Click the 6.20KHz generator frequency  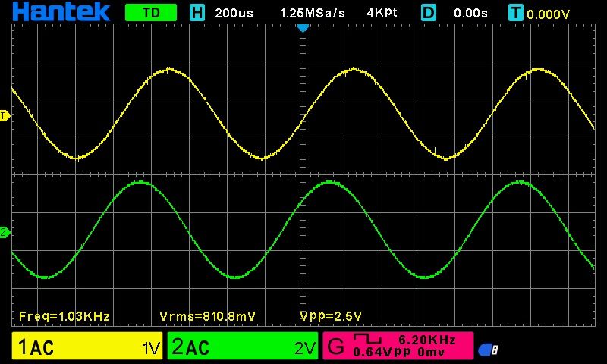tap(427, 340)
